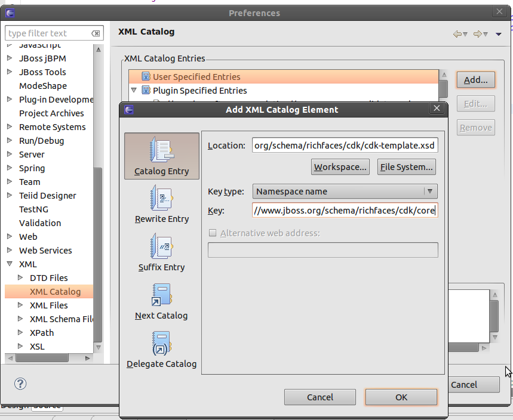513x420 pixels.
Task: Click the File System... button
Action: pyautogui.click(x=406, y=167)
